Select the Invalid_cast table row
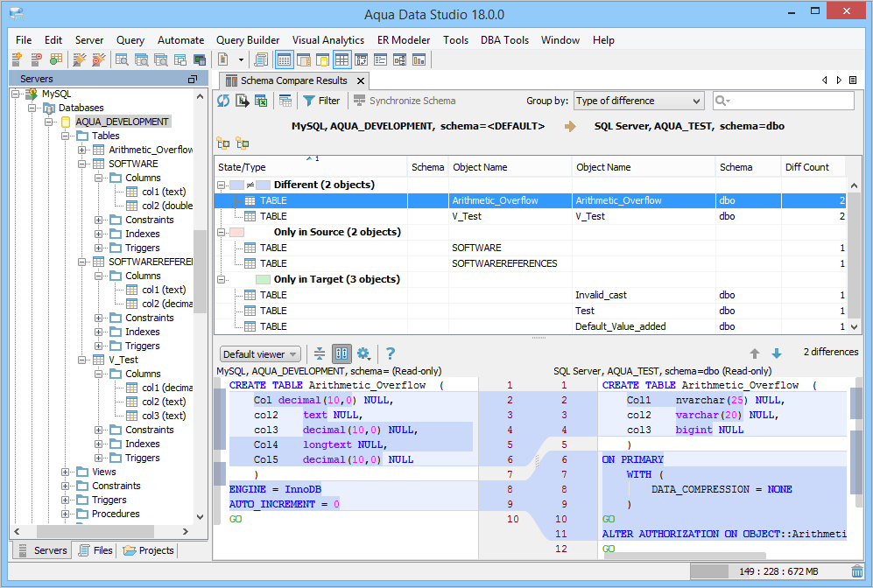 click(530, 296)
